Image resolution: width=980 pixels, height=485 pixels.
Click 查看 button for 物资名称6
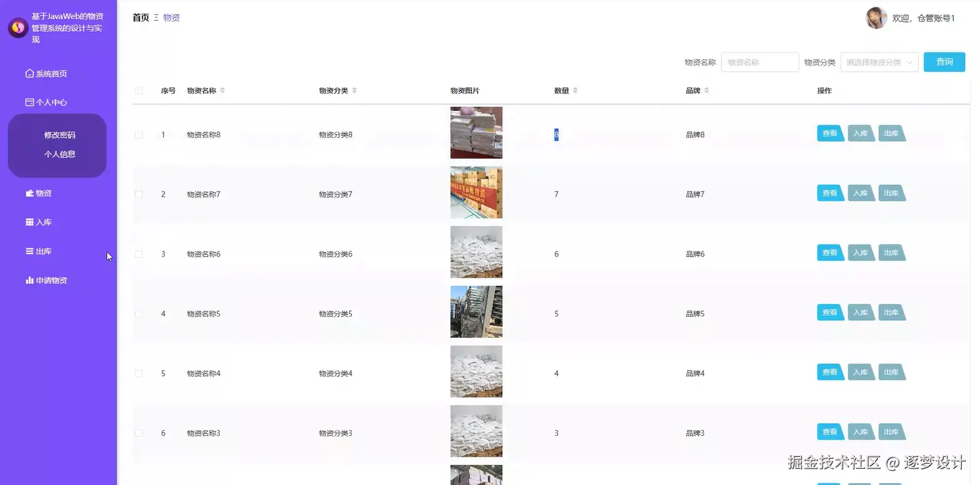[830, 253]
